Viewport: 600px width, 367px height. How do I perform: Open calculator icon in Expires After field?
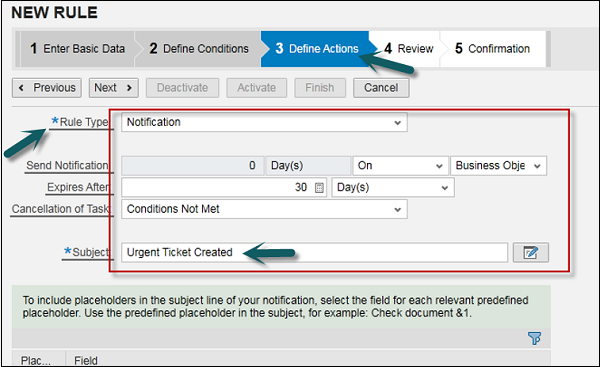pyautogui.click(x=319, y=188)
